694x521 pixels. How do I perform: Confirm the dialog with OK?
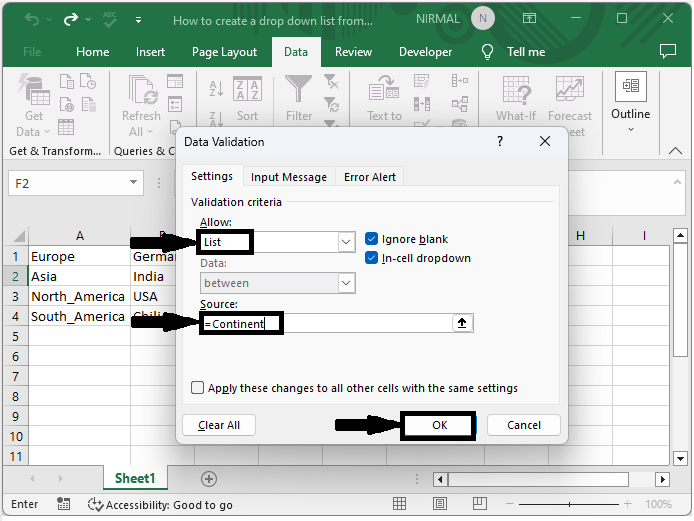[x=439, y=425]
